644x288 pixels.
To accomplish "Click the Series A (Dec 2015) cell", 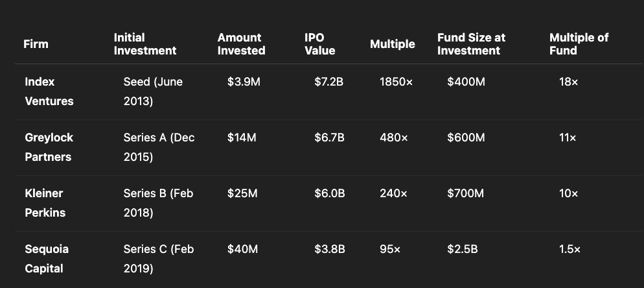I will 159,147.
